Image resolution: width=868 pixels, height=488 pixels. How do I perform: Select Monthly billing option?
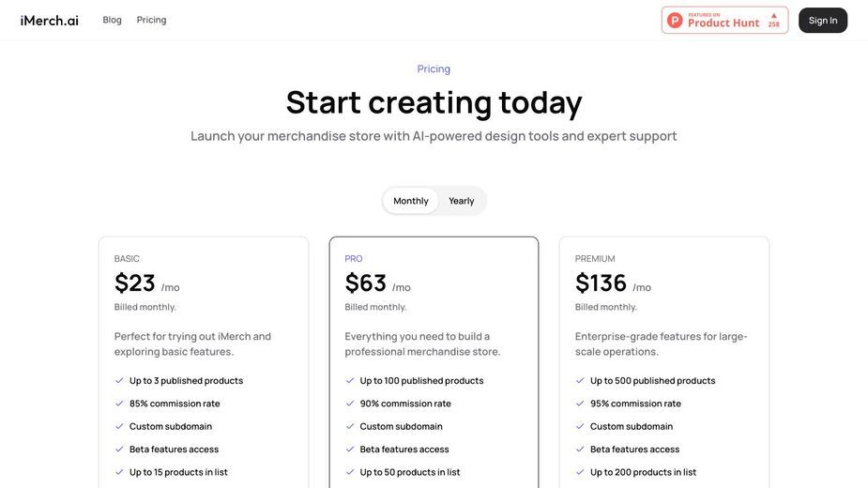[x=411, y=201]
